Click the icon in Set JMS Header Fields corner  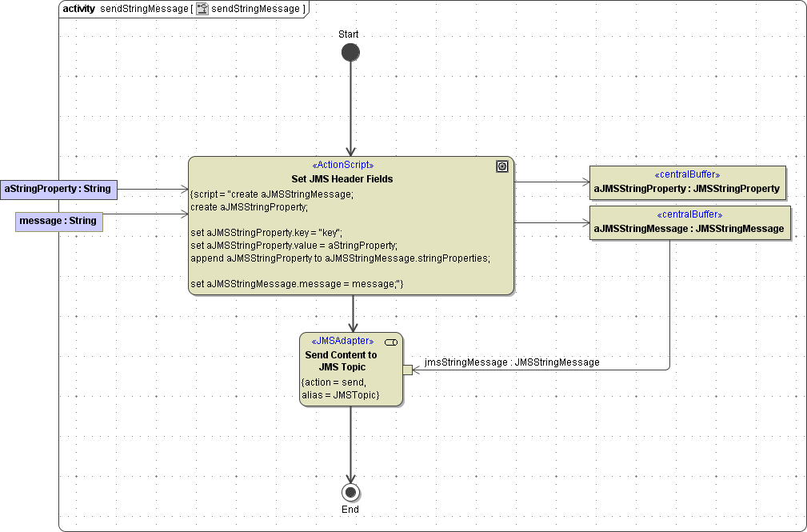tap(501, 166)
